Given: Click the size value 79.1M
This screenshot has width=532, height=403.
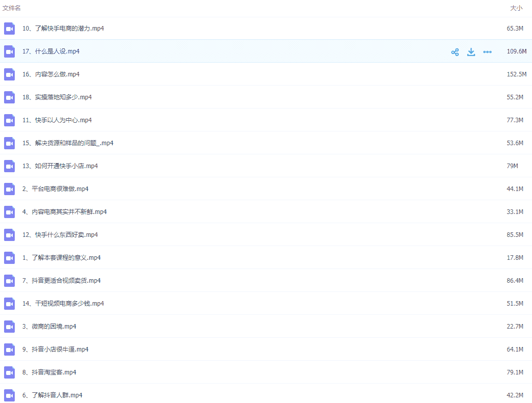Looking at the screenshot, I should click(x=515, y=372).
